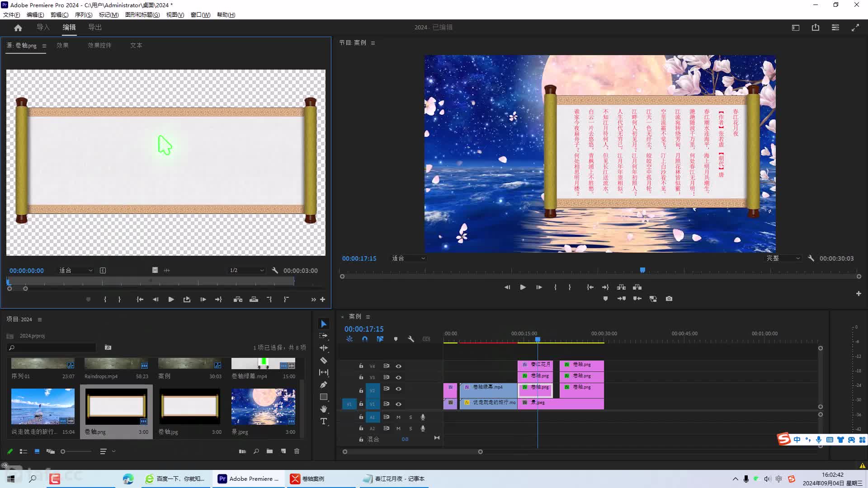This screenshot has height=488, width=868.
Task: Click Overwrite button in Source monitor
Action: (x=254, y=300)
